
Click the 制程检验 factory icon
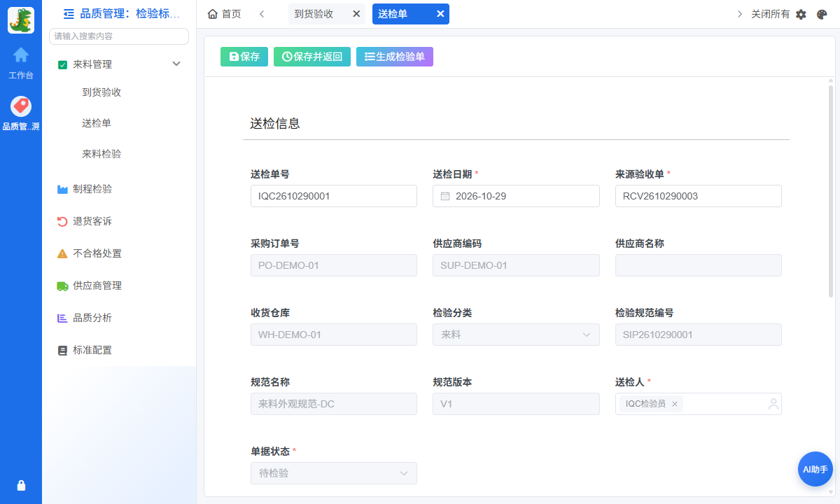(62, 189)
